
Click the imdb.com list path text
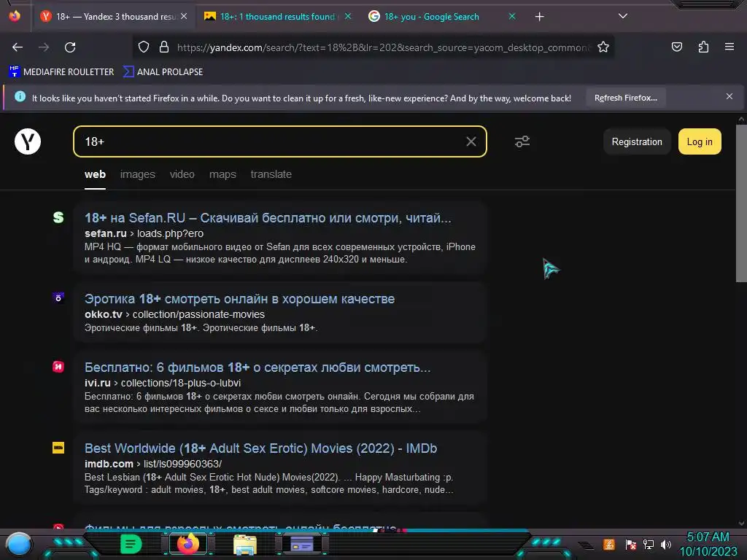click(182, 464)
